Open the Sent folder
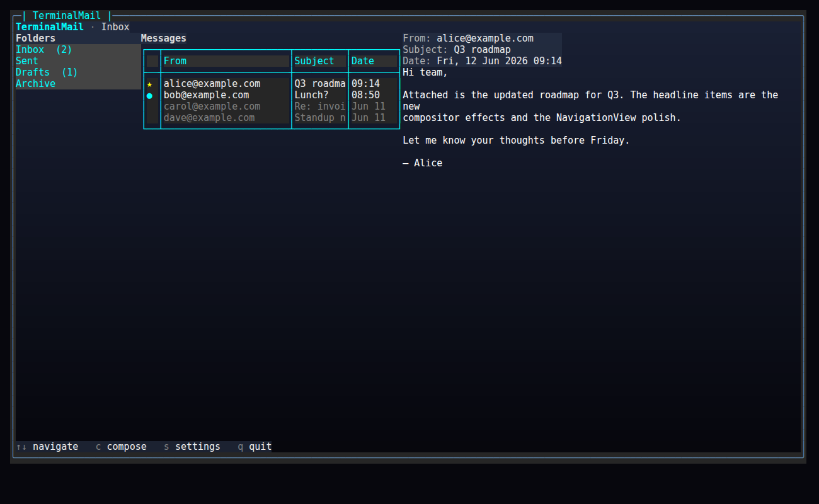 78,61
